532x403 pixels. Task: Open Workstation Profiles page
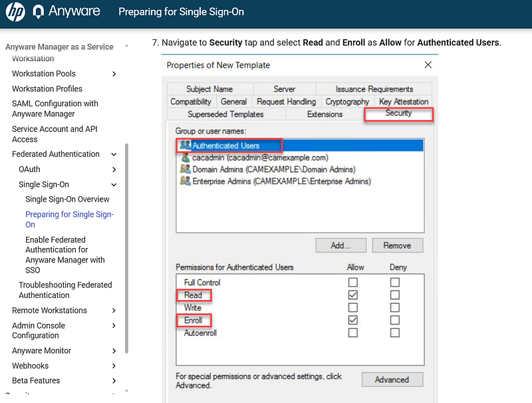coord(47,89)
